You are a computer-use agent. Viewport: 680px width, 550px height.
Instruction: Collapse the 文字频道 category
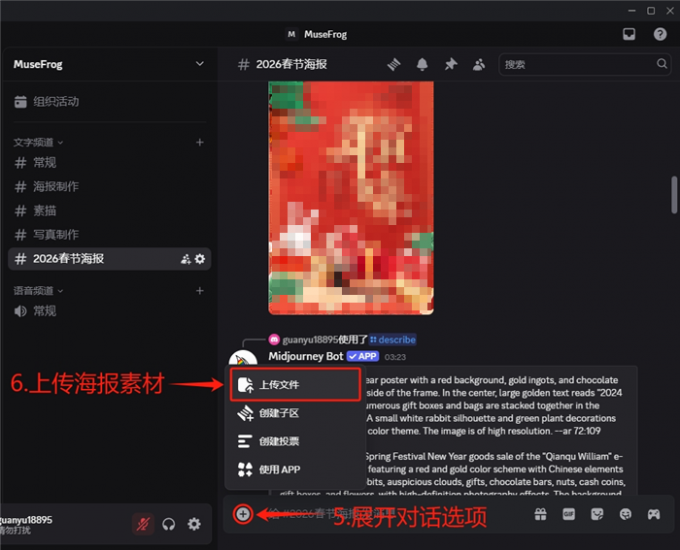click(x=38, y=142)
